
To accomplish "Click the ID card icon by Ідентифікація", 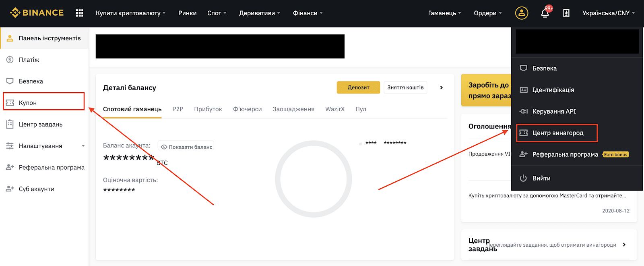I will 523,90.
